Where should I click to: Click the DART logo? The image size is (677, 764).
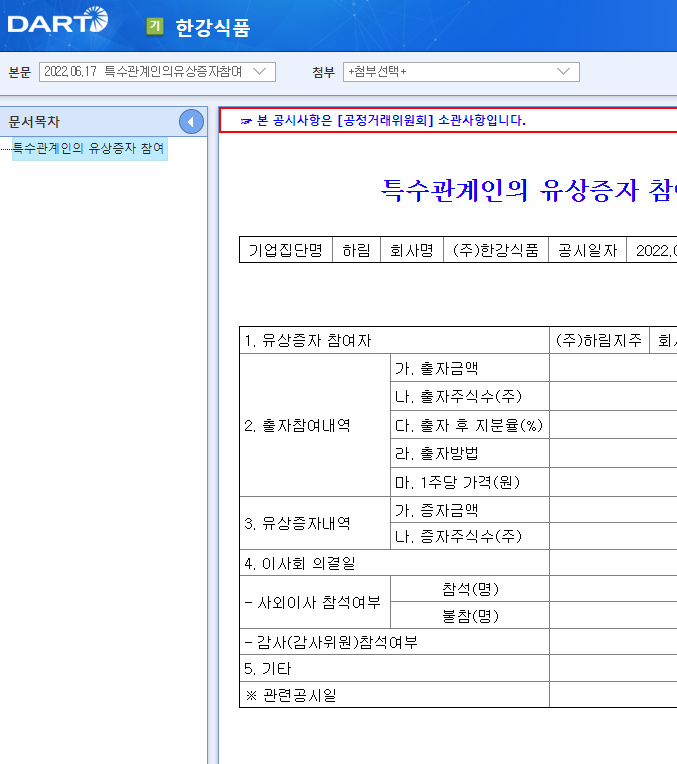click(x=58, y=21)
